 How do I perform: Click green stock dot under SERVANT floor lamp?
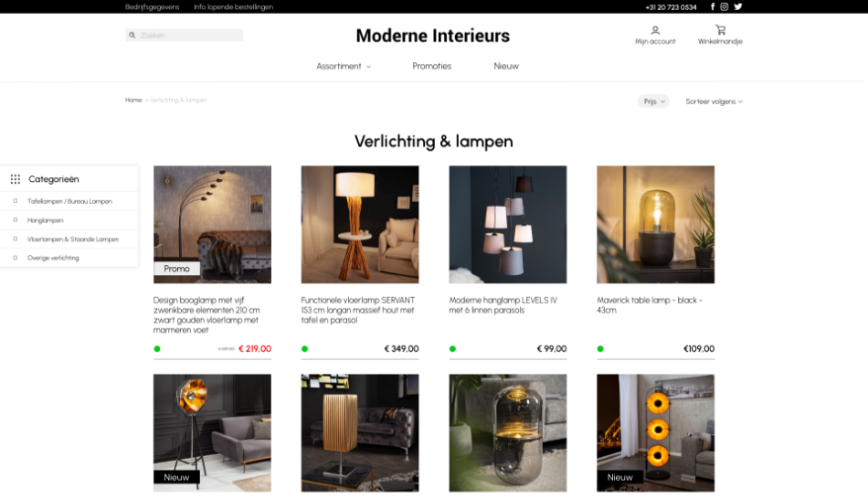pyautogui.click(x=304, y=349)
